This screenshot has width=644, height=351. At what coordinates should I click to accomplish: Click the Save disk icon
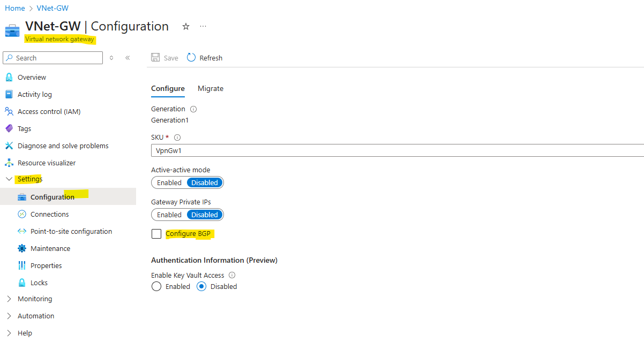click(155, 58)
